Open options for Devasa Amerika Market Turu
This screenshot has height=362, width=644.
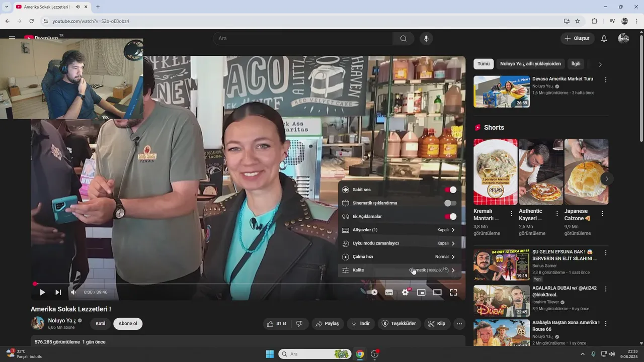(606, 80)
